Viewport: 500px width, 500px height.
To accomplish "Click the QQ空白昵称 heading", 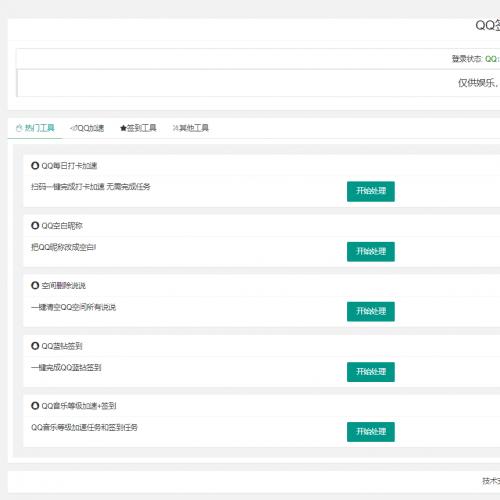I will (x=62, y=226).
